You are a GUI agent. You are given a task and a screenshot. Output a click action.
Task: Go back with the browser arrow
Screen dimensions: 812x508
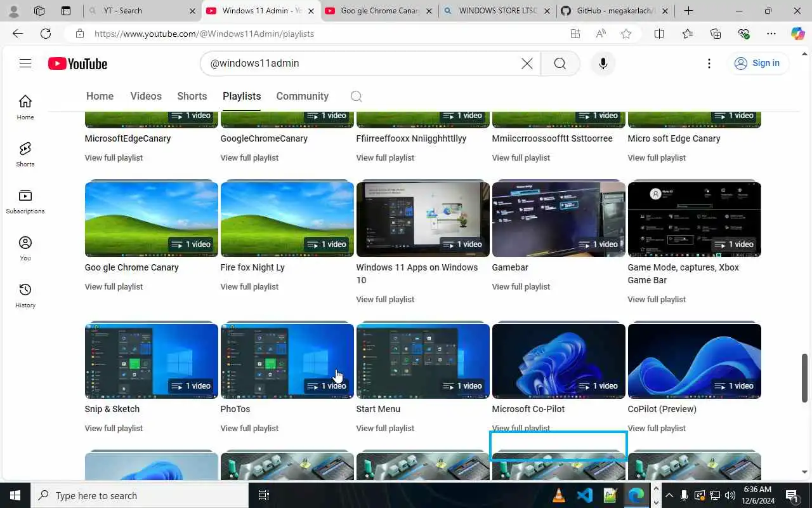tap(18, 34)
